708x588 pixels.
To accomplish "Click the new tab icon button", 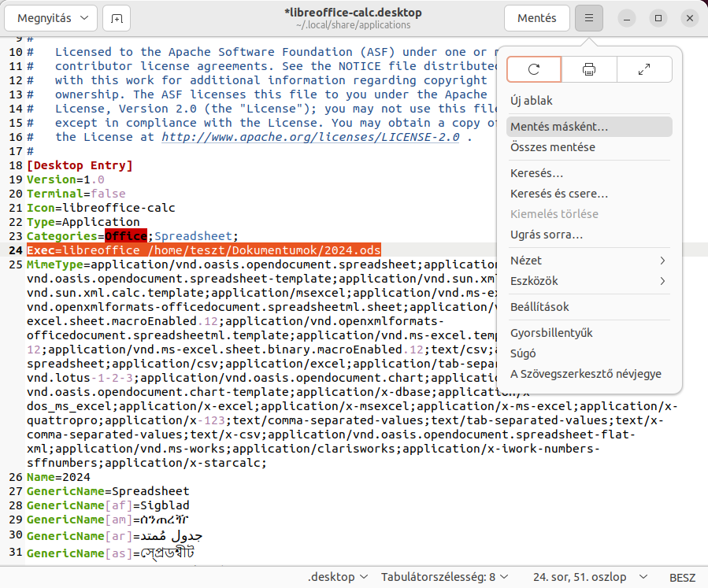I will pos(117,19).
